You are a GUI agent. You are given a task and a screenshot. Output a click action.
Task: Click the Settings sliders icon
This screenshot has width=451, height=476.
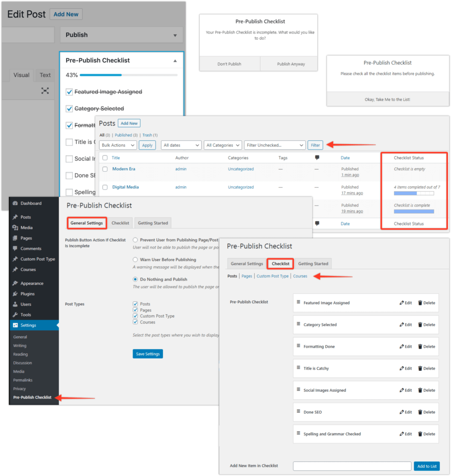(15, 325)
